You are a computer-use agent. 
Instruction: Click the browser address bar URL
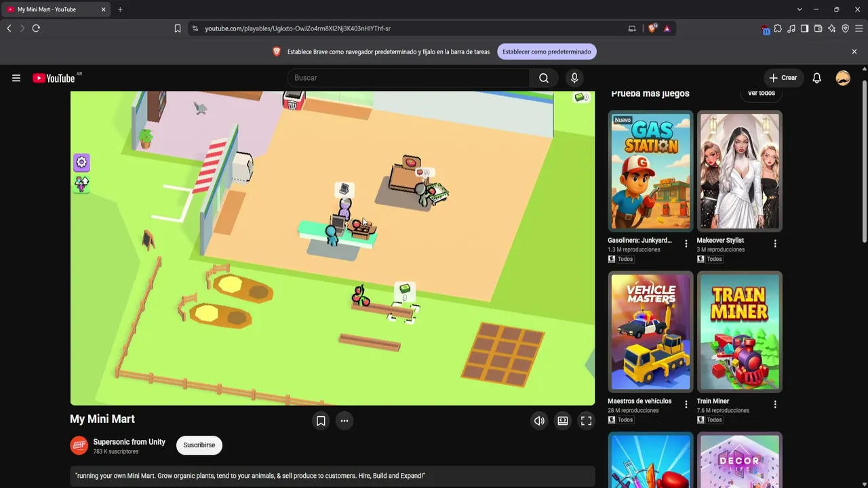point(298,28)
